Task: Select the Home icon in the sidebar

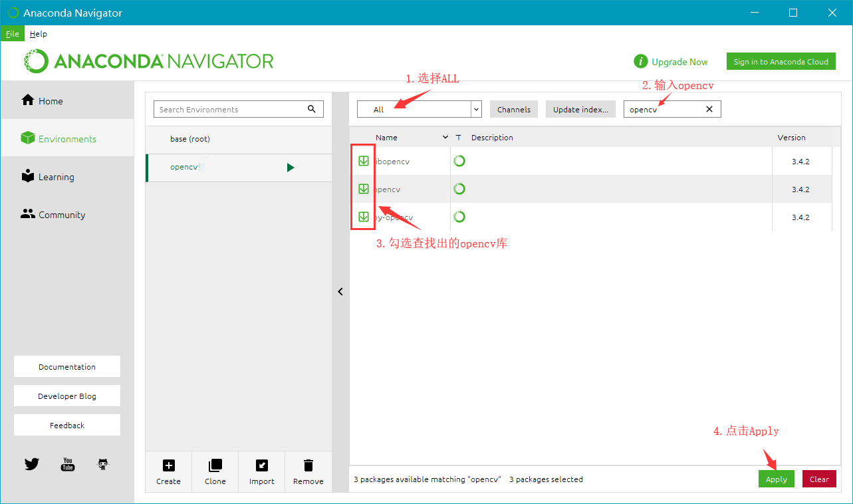Action: tap(27, 100)
